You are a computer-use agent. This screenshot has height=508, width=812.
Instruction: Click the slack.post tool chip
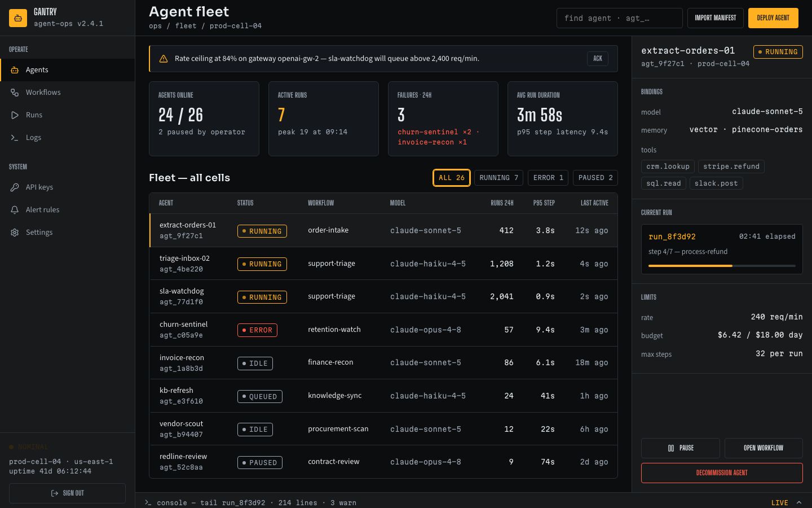[716, 183]
